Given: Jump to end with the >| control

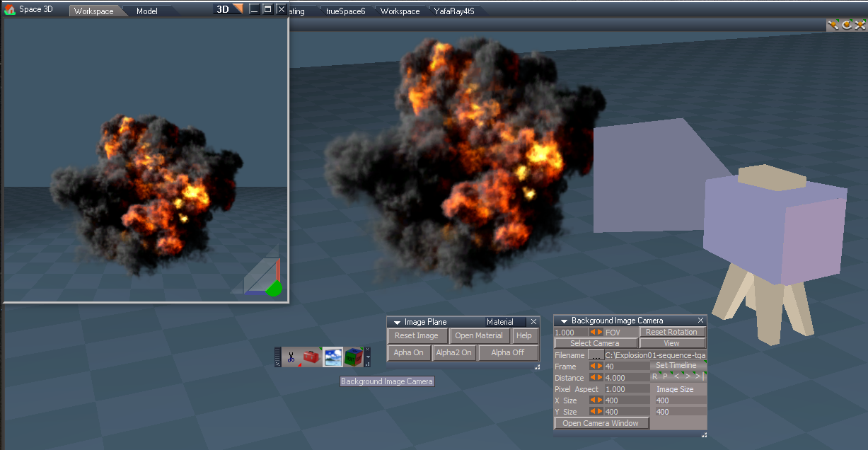Looking at the screenshot, I should click(699, 377).
